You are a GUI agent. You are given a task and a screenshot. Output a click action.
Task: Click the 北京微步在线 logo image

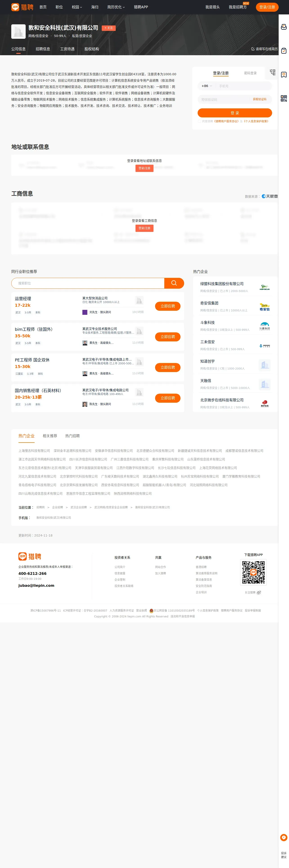tap(264, 403)
